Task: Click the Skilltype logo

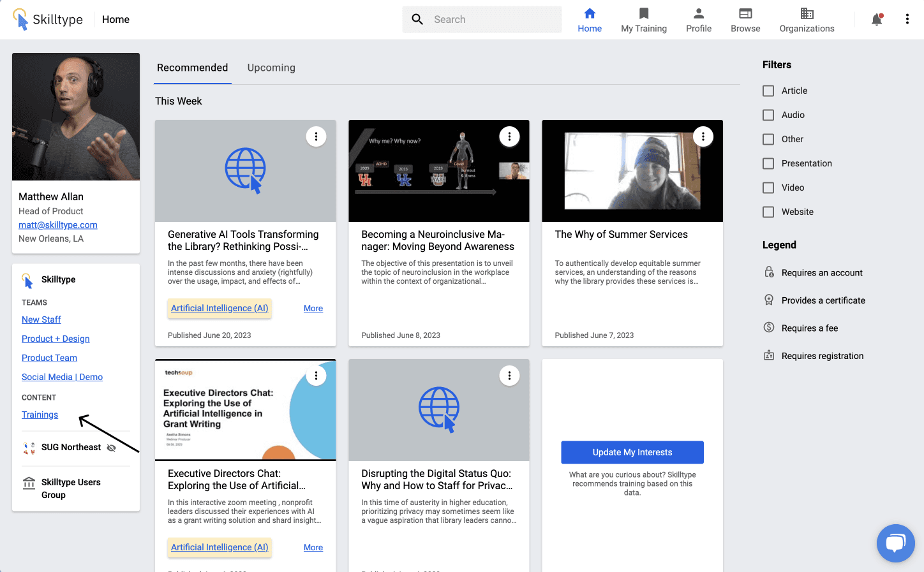Action: click(x=48, y=20)
